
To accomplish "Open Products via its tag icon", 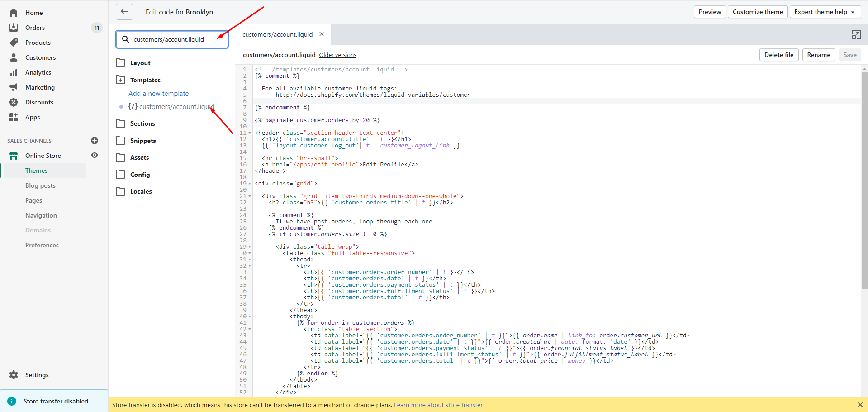I will click(14, 43).
